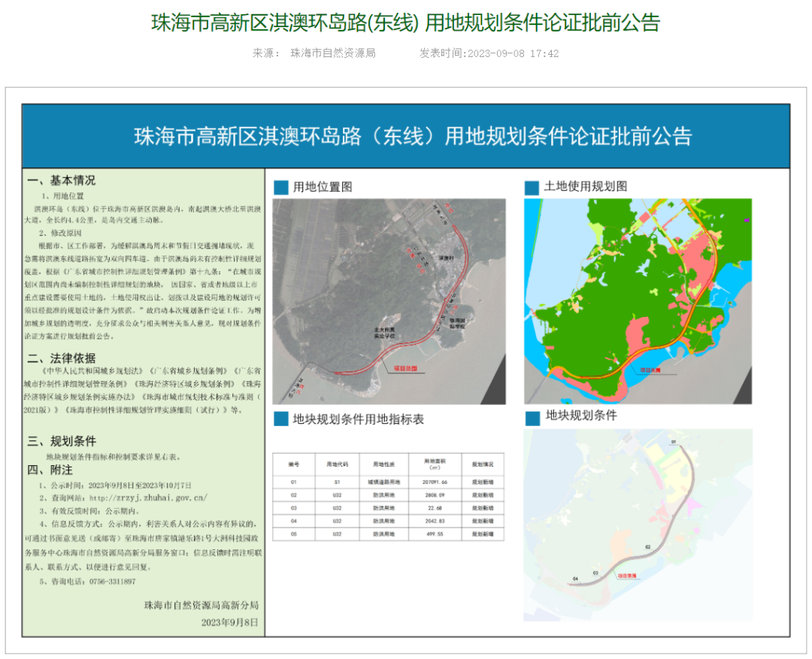Image resolution: width=812 pixels, height=659 pixels.
Task: Click the 一、基本情况 section heading
Action: tap(62, 180)
